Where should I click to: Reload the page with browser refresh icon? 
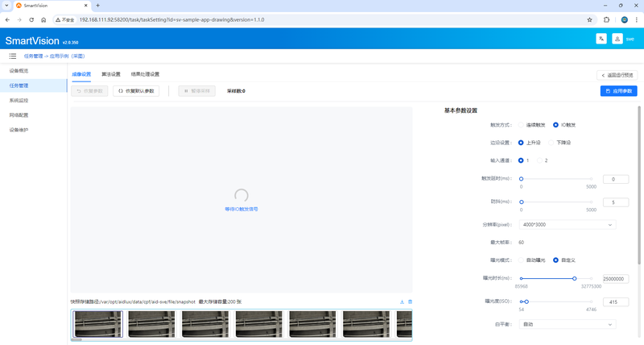pos(31,19)
